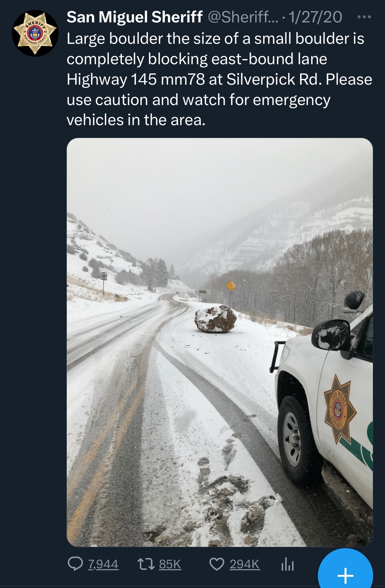The width and height of the screenshot is (385, 588).
Task: Open San Miguel Sheriff profile avatar
Action: [35, 33]
